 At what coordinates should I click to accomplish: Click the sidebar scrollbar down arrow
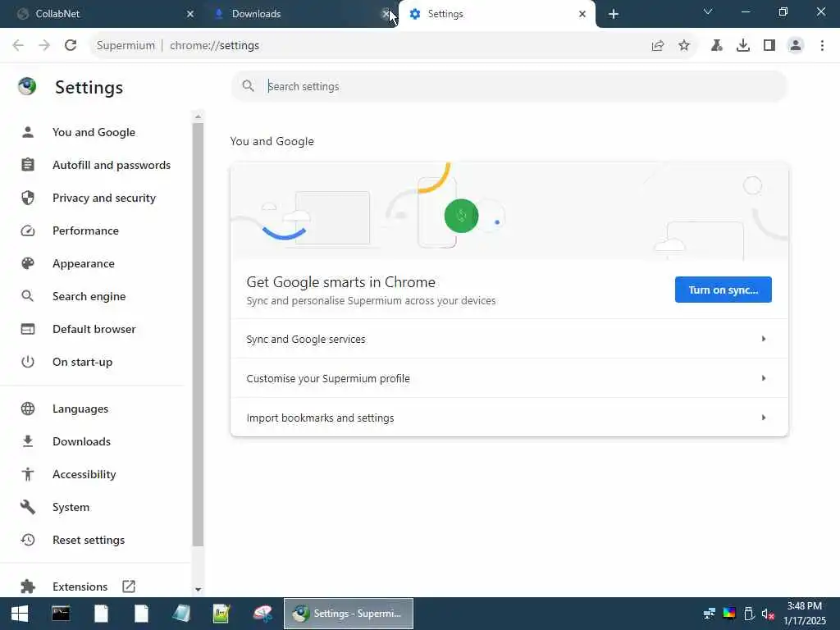click(x=198, y=589)
